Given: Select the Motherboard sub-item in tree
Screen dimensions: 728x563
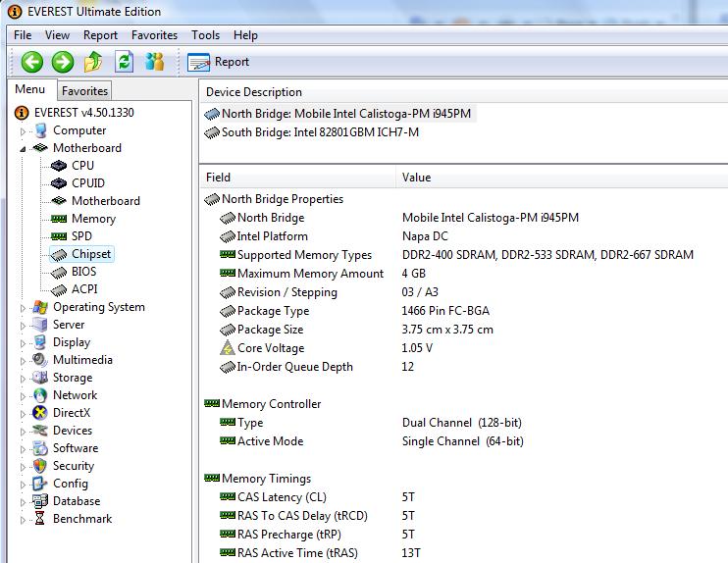Looking at the screenshot, I should pyautogui.click(x=106, y=201).
